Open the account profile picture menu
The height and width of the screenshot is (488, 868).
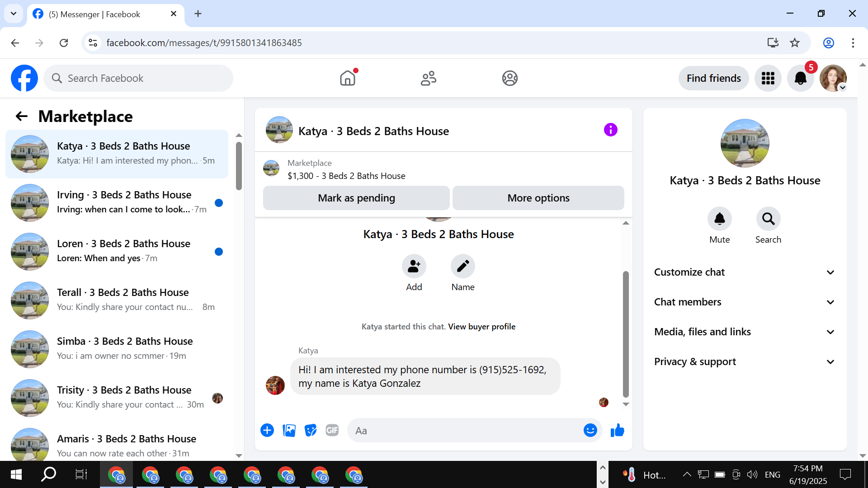[x=833, y=78]
